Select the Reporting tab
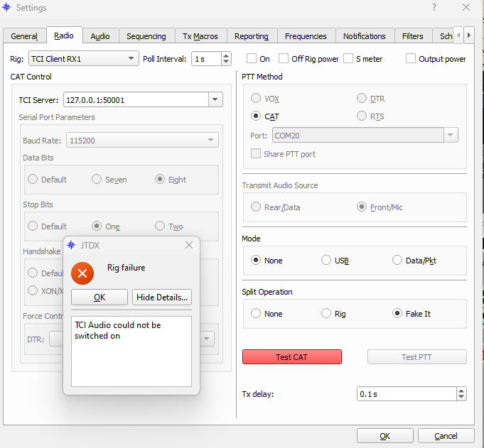Screen dimensions: 484x448 click(252, 36)
